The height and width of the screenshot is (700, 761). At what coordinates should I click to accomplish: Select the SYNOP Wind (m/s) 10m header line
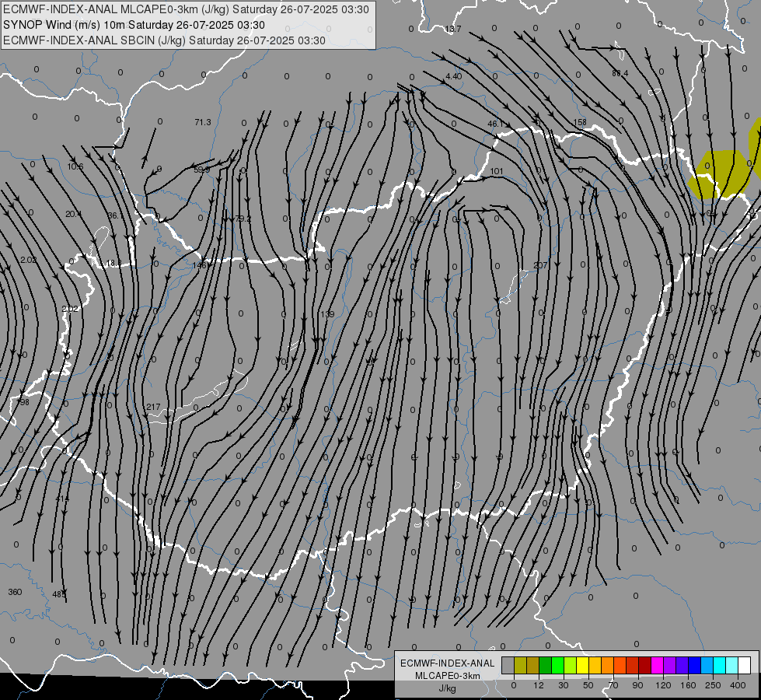tap(134, 25)
